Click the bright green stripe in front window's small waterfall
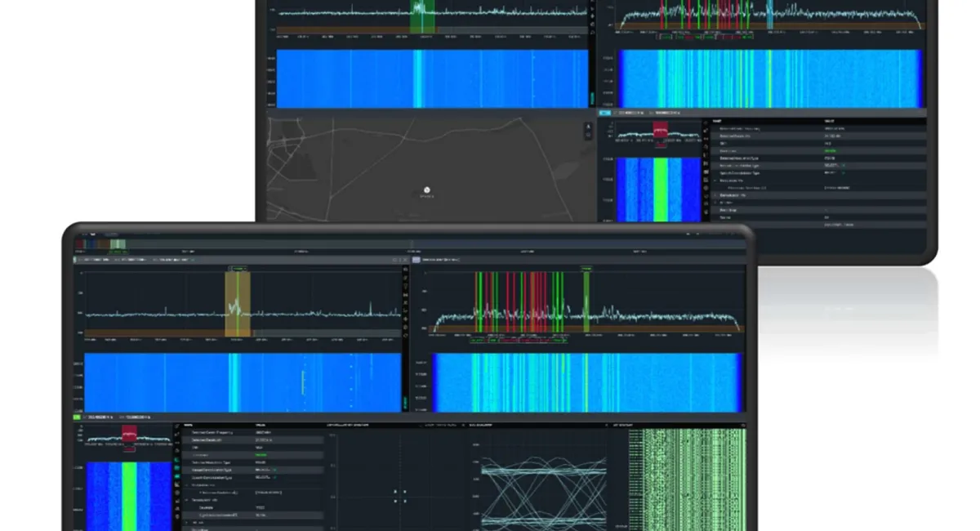The width and height of the screenshot is (980, 531). (x=131, y=496)
